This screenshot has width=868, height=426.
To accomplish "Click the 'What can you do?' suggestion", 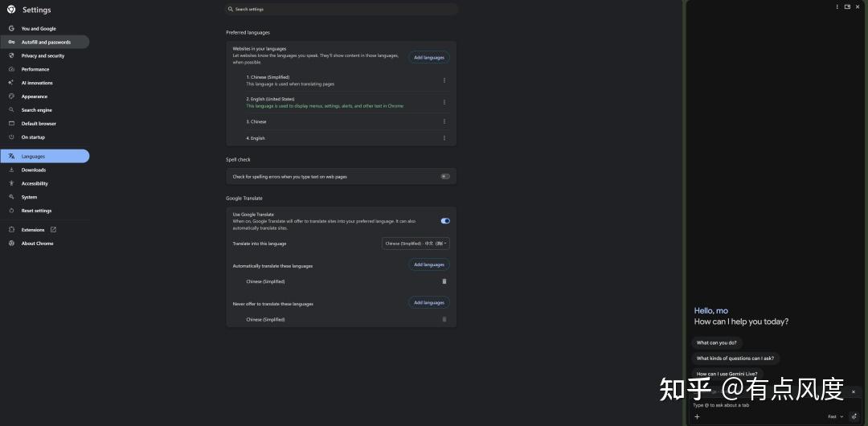I will coord(717,342).
